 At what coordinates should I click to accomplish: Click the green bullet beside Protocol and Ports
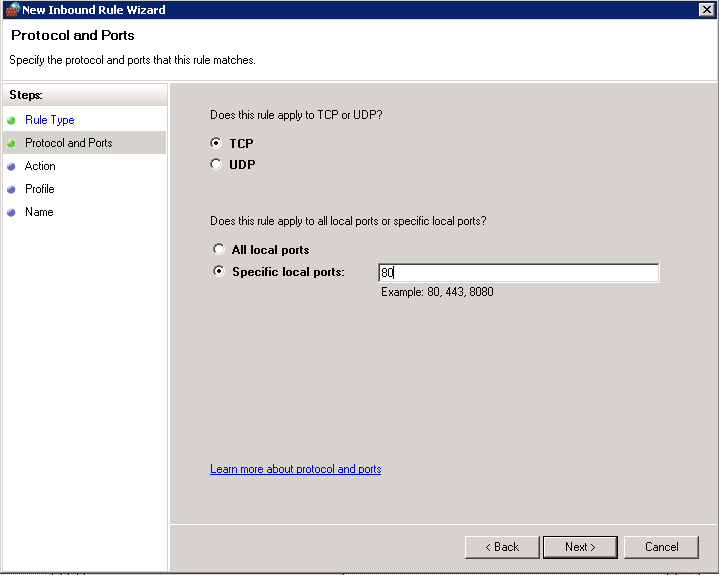11,143
